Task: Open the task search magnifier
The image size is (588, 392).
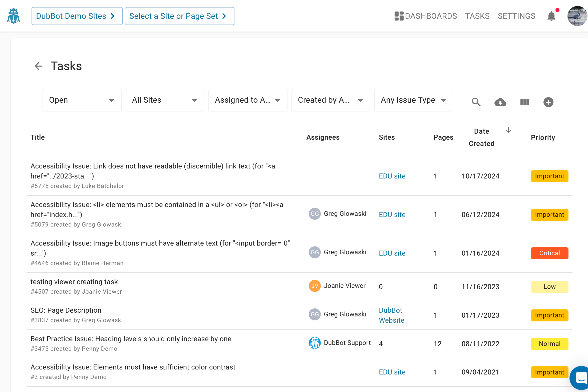Action: click(x=476, y=102)
